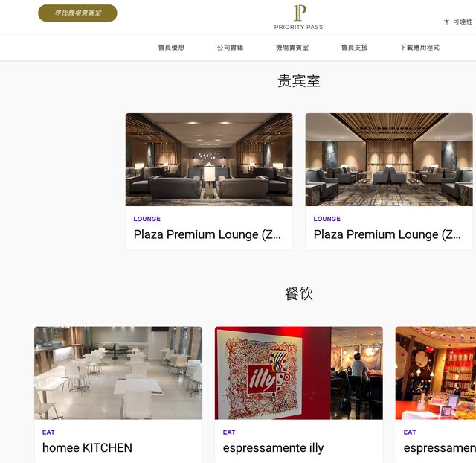Click the EAT label above espressamente illy

229,432
